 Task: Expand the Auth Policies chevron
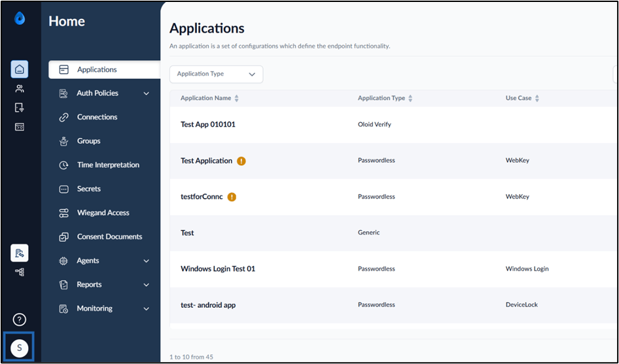[147, 93]
